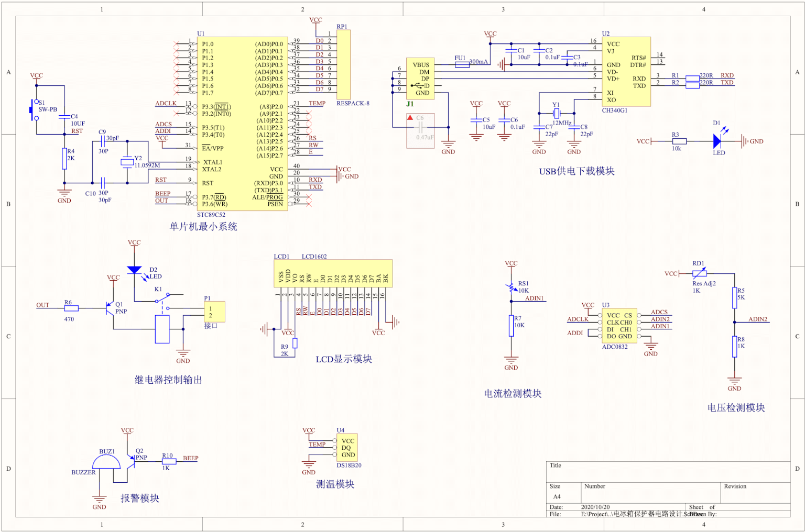Select capacitor C9 30pF symbol
The height and width of the screenshot is (532, 805).
click(x=103, y=141)
